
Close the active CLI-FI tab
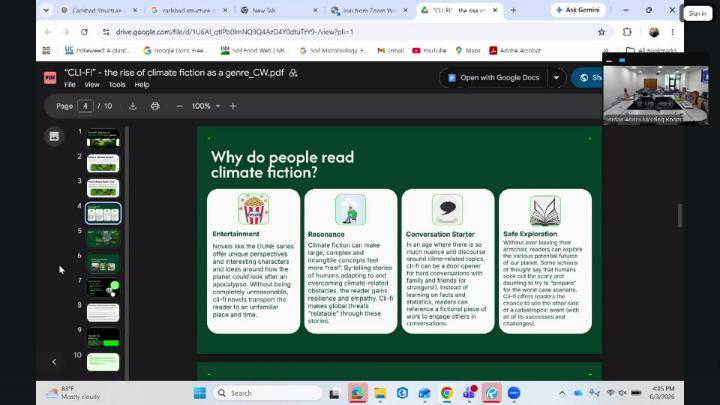coord(495,10)
